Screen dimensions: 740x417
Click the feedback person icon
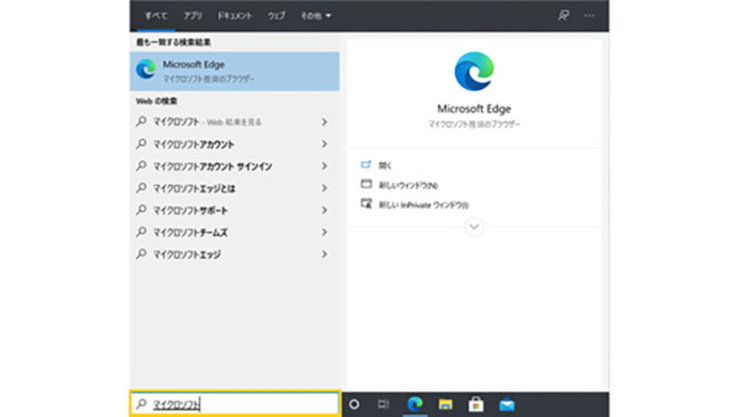pyautogui.click(x=563, y=16)
